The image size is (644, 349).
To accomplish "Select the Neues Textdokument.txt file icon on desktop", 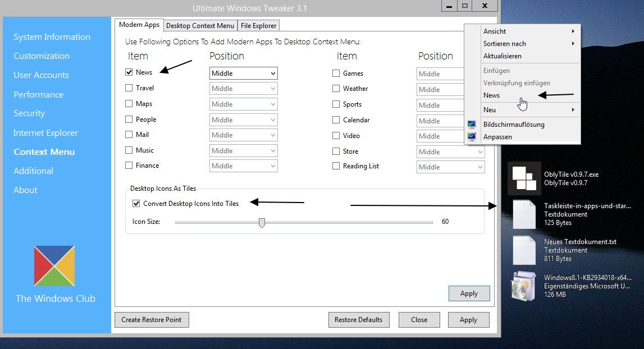I will (524, 250).
